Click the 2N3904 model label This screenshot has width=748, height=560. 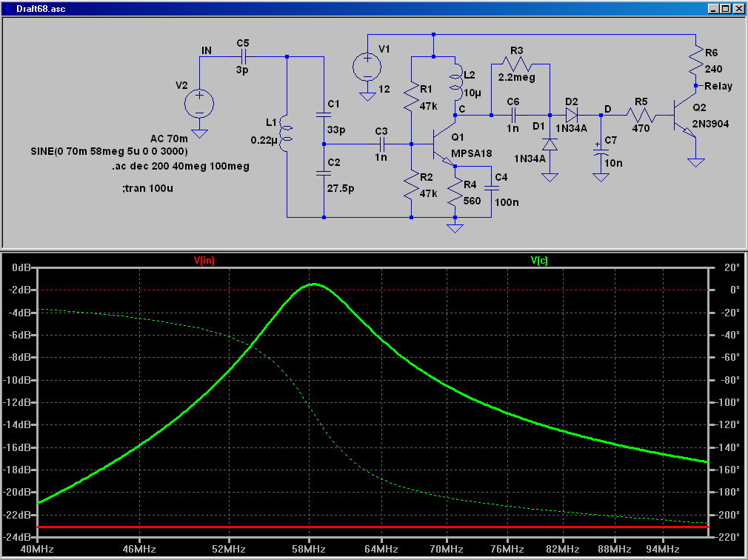click(711, 124)
